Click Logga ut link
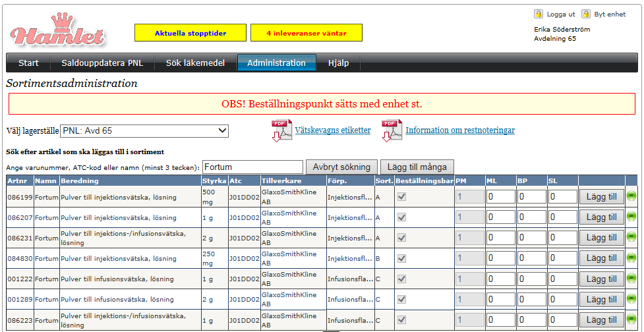 tap(561, 14)
